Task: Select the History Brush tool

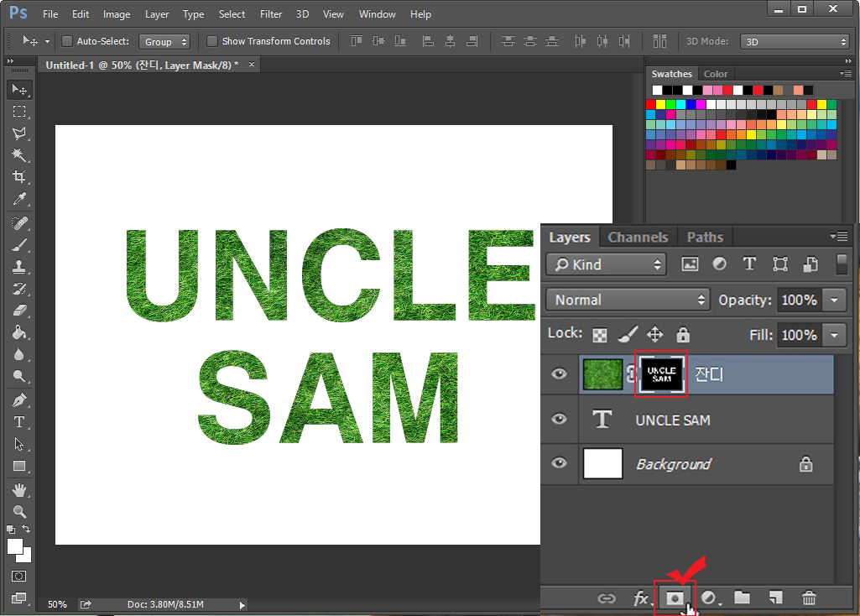Action: [19, 289]
